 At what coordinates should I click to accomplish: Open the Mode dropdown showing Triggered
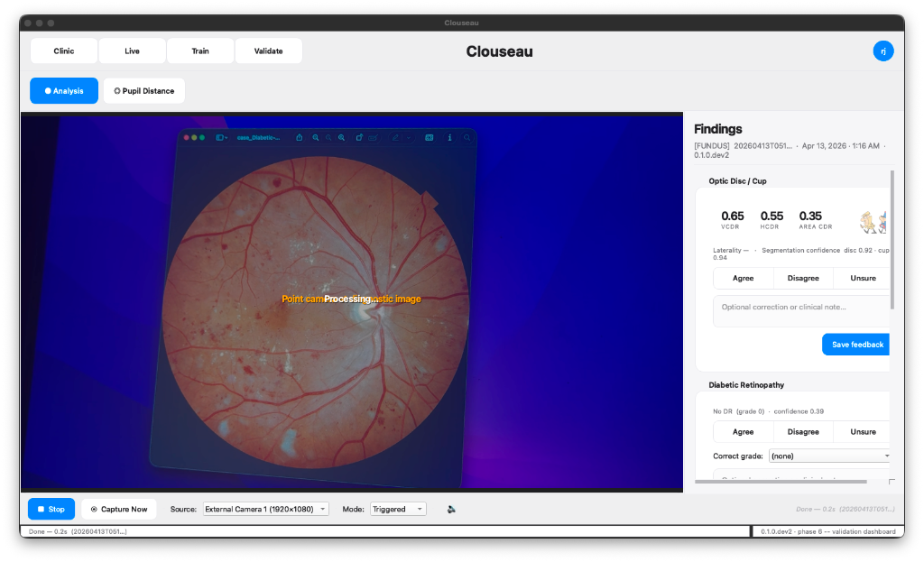(398, 509)
